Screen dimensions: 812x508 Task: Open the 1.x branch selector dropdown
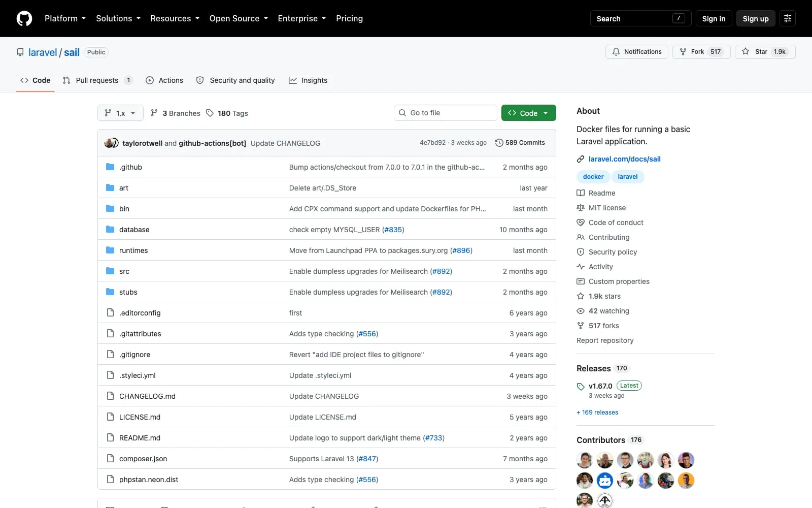click(120, 113)
